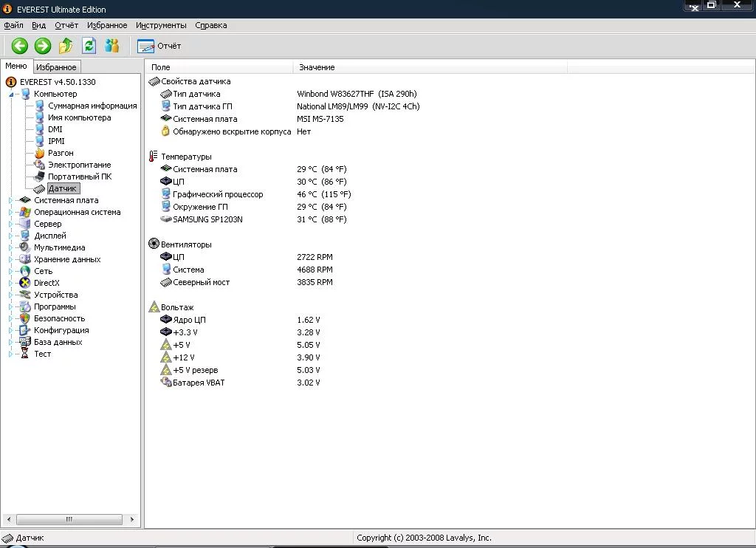Click the Свойства датчика group icon
The height and width of the screenshot is (548, 756).
pos(154,81)
